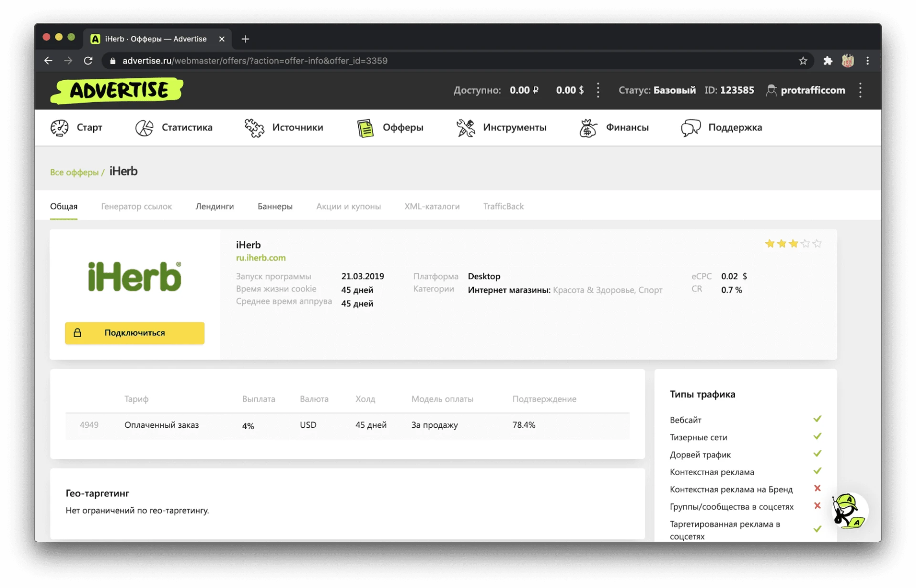Viewport: 916px width, 588px height.
Task: Switch to the TrafficBack tab
Action: pyautogui.click(x=504, y=206)
